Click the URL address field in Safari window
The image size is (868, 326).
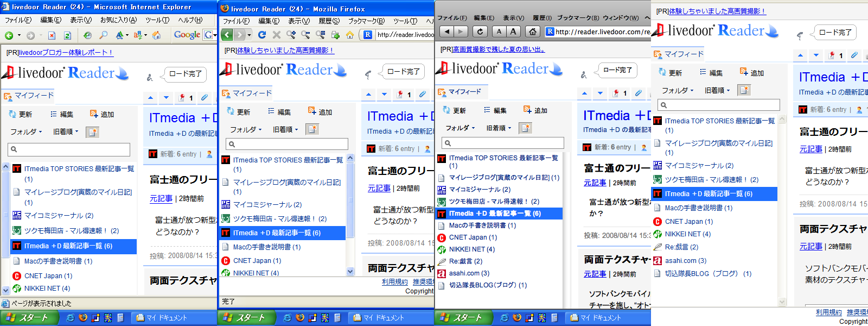[598, 32]
